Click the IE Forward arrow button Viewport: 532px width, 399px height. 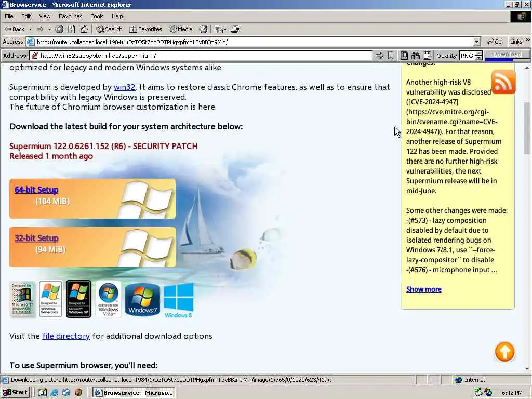(x=40, y=29)
